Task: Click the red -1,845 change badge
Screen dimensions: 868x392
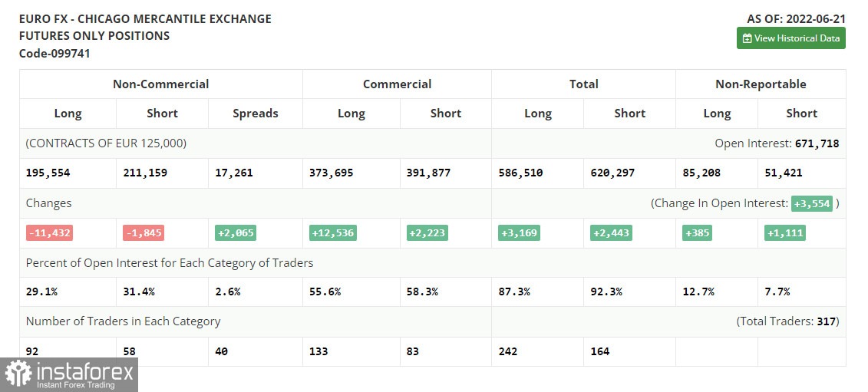Action: tap(144, 232)
